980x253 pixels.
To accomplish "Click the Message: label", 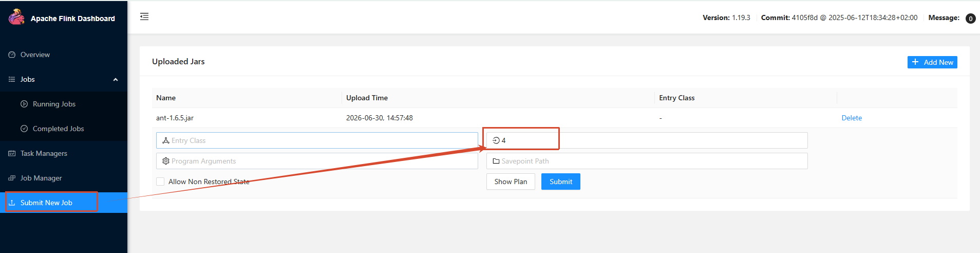I will coord(944,17).
